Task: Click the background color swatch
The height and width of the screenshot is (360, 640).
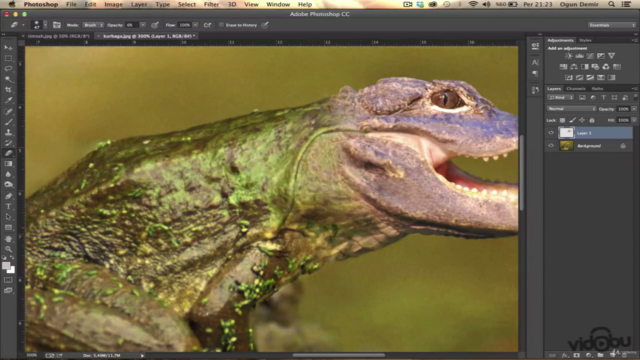Action: pos(12,270)
